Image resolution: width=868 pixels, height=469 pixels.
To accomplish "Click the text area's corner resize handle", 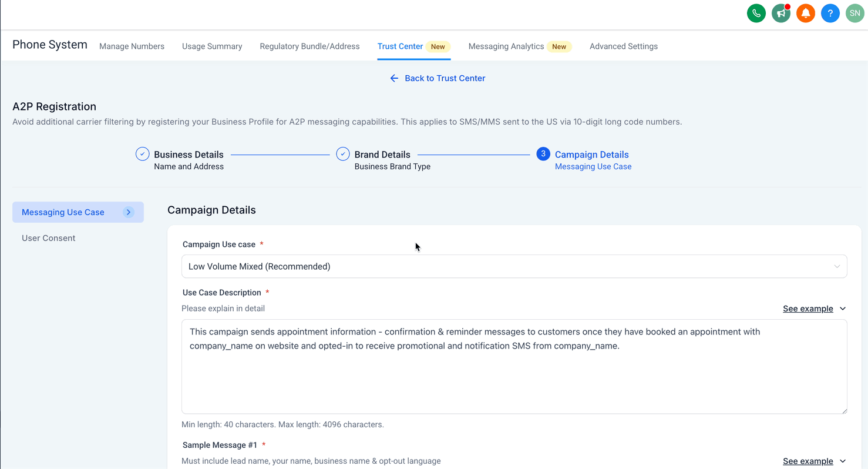I will point(844,410).
